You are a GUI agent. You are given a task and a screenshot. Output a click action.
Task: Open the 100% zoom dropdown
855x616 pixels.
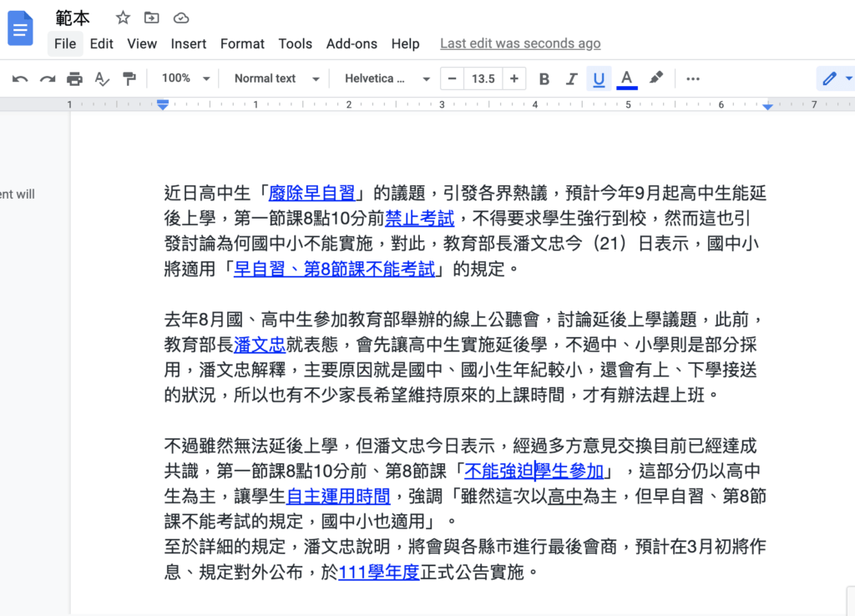click(185, 78)
